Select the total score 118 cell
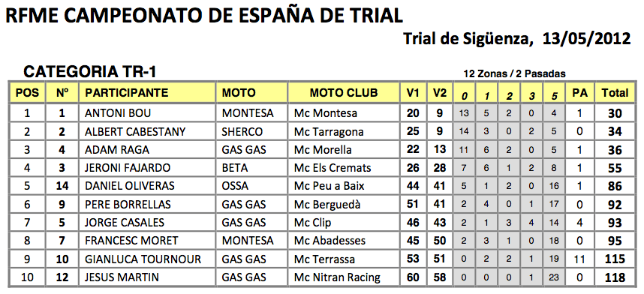This screenshot has width=644, height=294. [615, 277]
